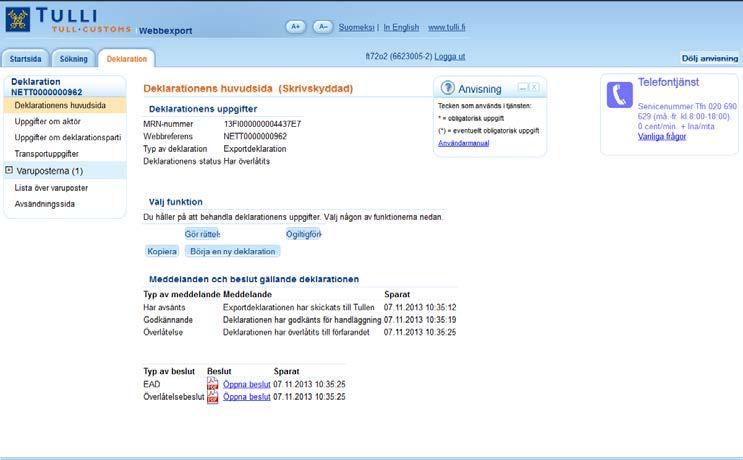Open Deklarationens huvudsida in sidebar
Image resolution: width=743 pixels, height=460 pixels.
[x=65, y=105]
